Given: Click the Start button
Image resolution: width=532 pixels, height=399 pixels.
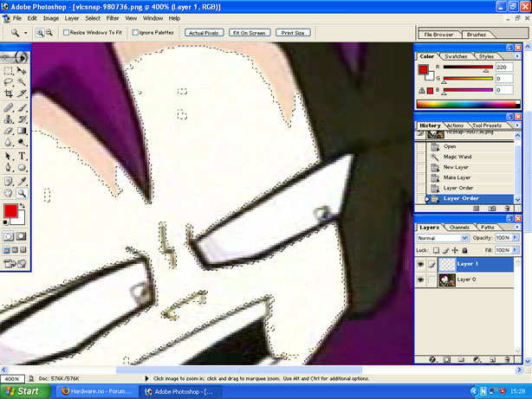Looking at the screenshot, I should [24, 391].
